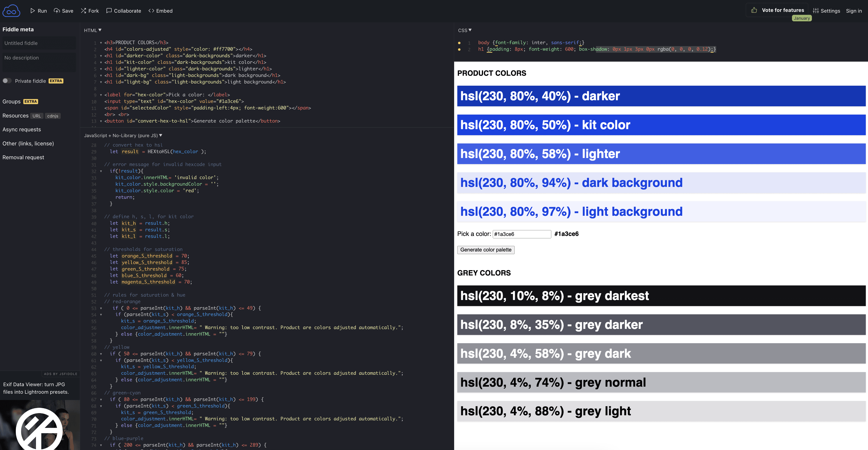Click the Embed code icon
Screen dimensions: 868x450
point(151,11)
